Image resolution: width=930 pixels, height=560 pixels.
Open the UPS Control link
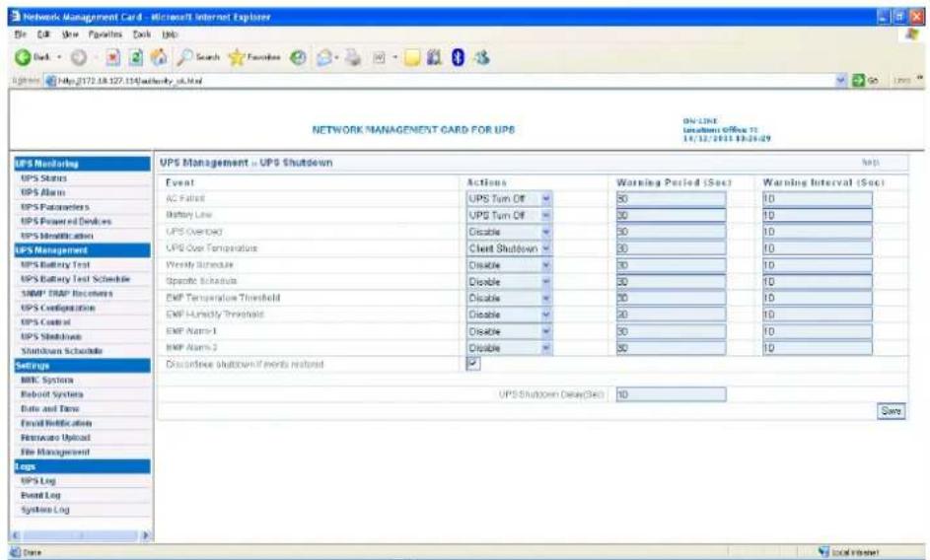[x=45, y=322]
